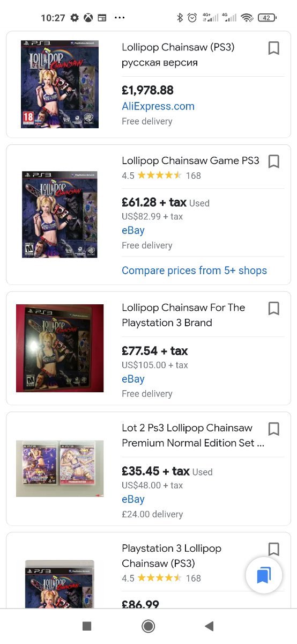Tap the Android back navigation button

210,626
